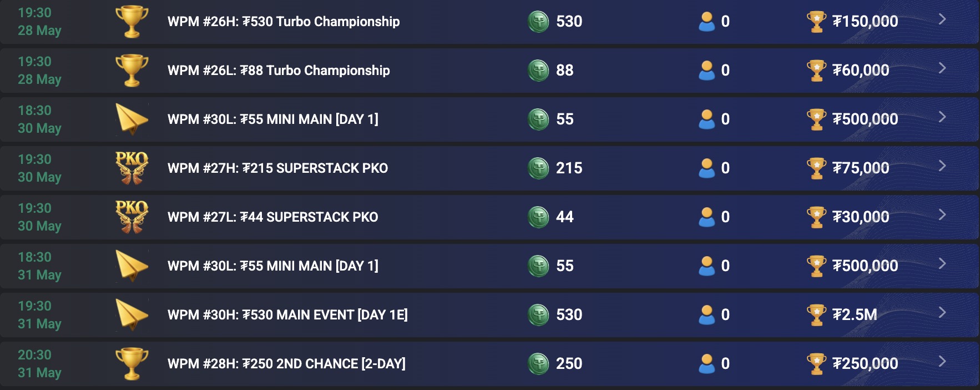Click the green coin icon showing 530 buy-in
This screenshot has height=390, width=980.
537,22
